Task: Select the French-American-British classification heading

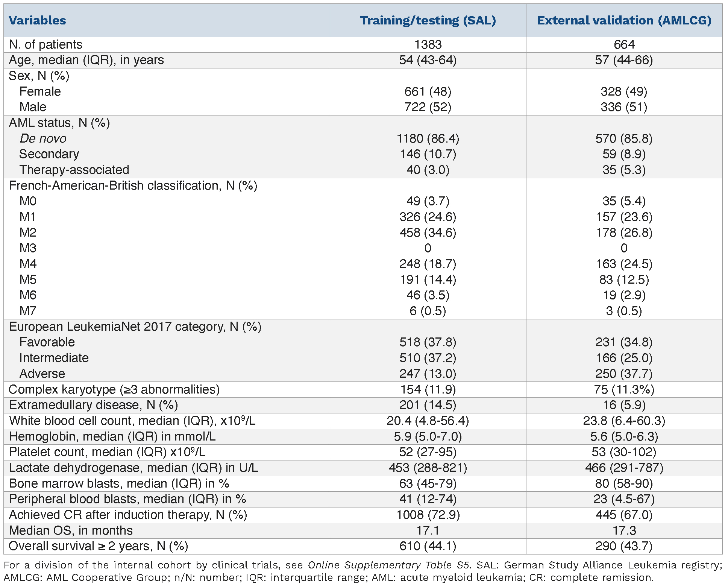Action: click(x=133, y=185)
